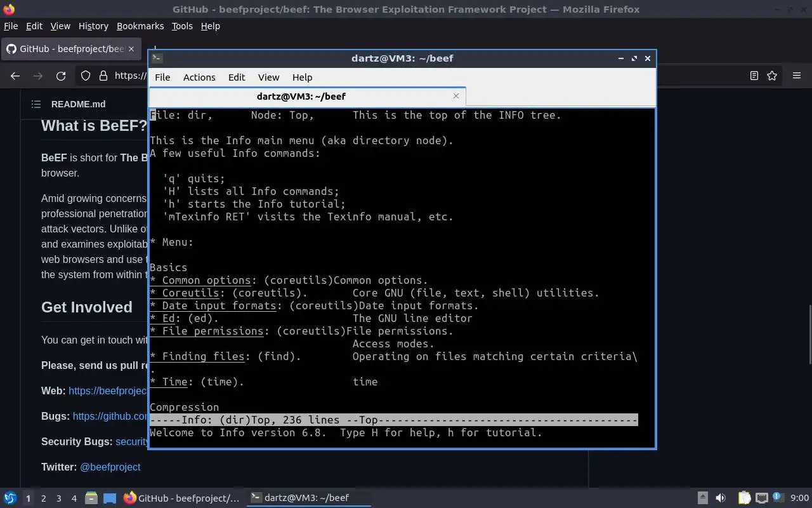
Task: Click the 'Time' Info menu entry
Action: pos(174,382)
